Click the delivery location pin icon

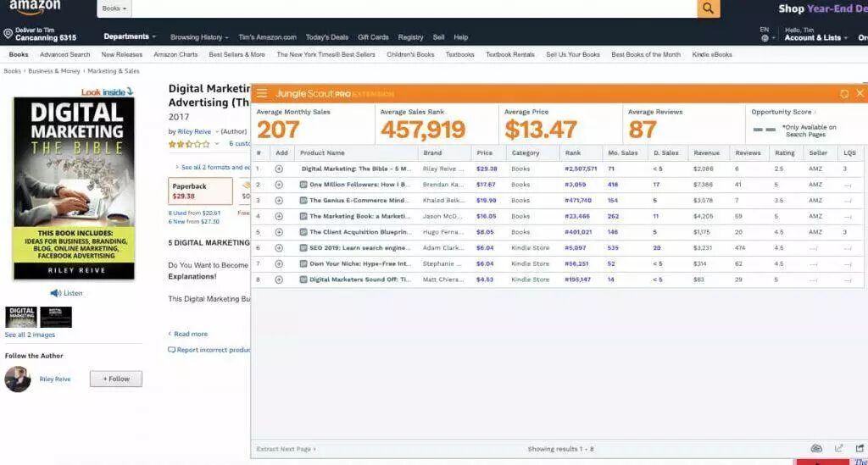coord(8,34)
